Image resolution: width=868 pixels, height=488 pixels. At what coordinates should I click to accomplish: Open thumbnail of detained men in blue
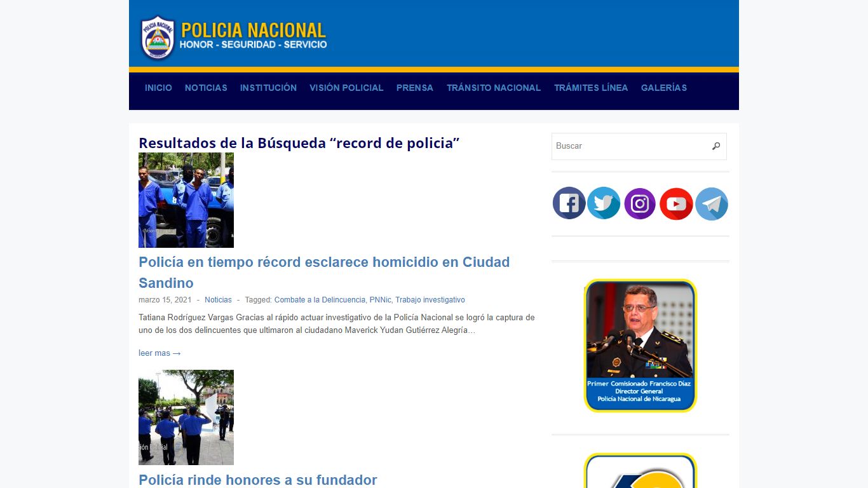coord(186,200)
